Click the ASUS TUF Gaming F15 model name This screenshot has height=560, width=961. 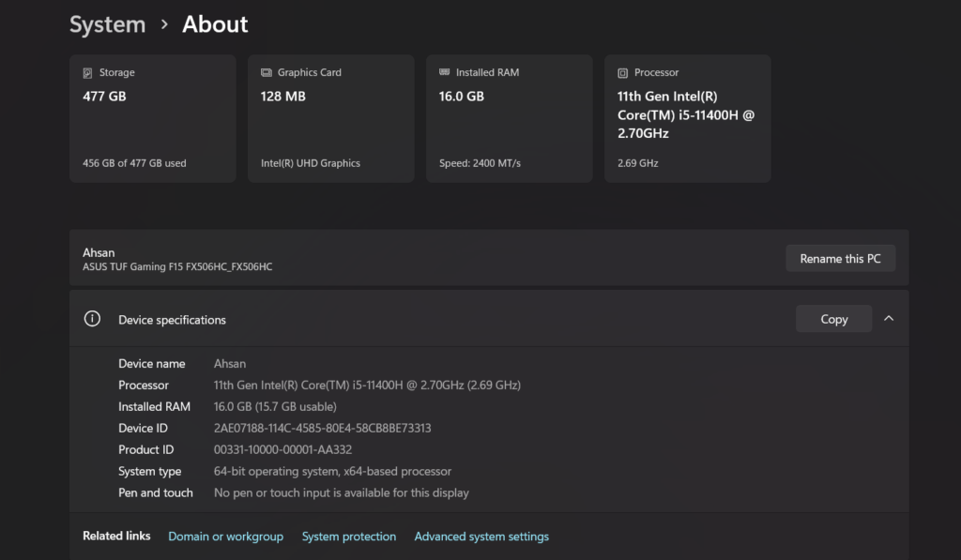[177, 267]
